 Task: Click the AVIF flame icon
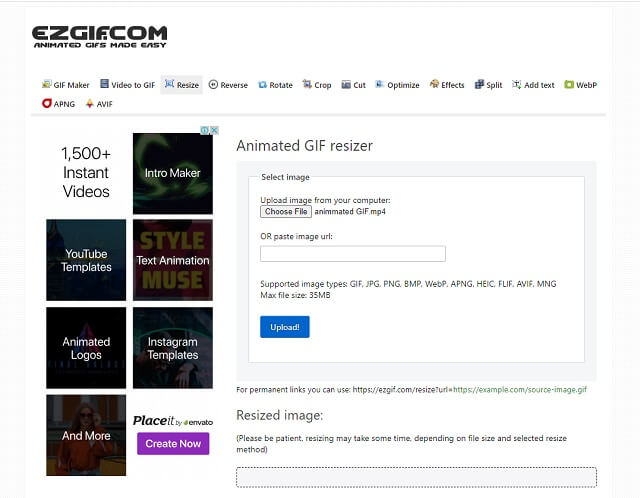[x=89, y=103]
